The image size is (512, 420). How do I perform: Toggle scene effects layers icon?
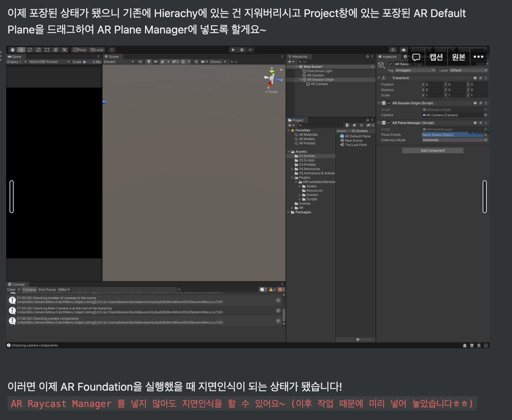point(163,62)
